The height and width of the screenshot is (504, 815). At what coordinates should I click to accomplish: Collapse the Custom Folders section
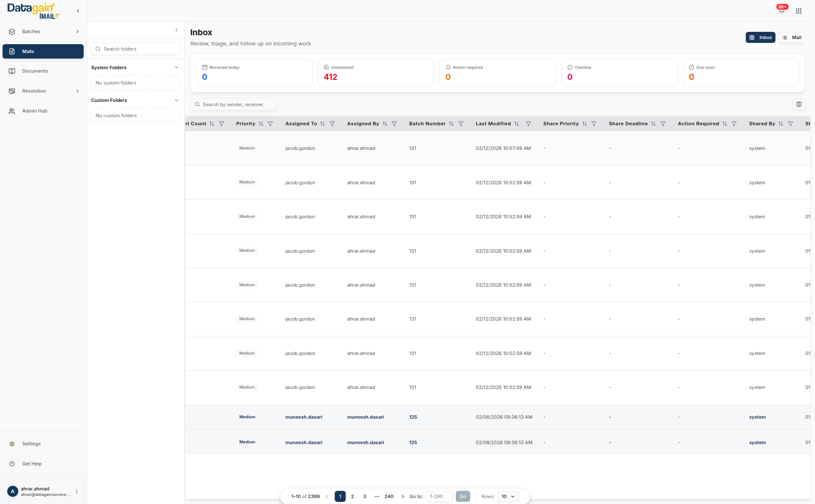pos(176,100)
